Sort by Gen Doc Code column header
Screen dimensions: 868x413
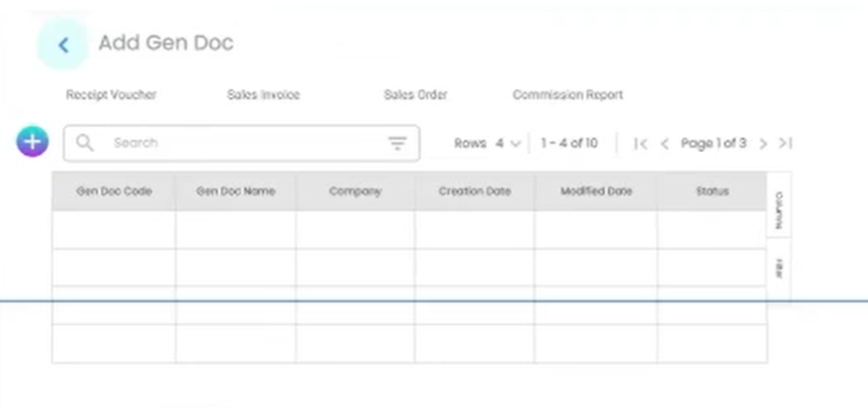click(114, 191)
